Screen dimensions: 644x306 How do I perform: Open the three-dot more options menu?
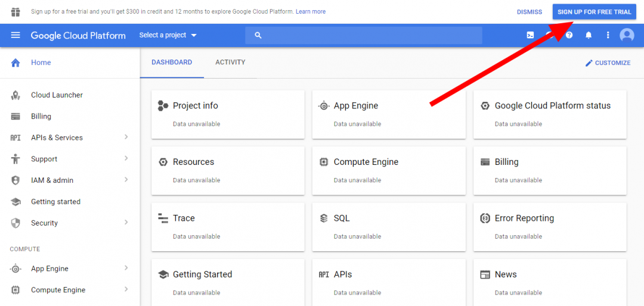coord(608,35)
